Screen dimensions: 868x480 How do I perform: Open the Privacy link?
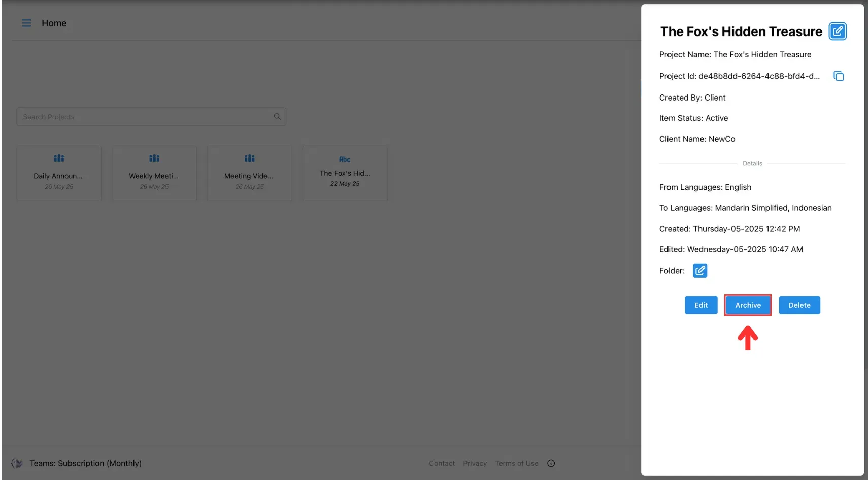tap(475, 463)
